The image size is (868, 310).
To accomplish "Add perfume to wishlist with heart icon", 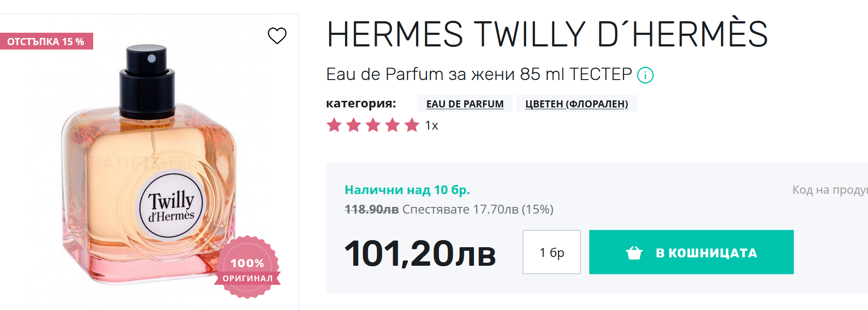I will pyautogui.click(x=277, y=36).
